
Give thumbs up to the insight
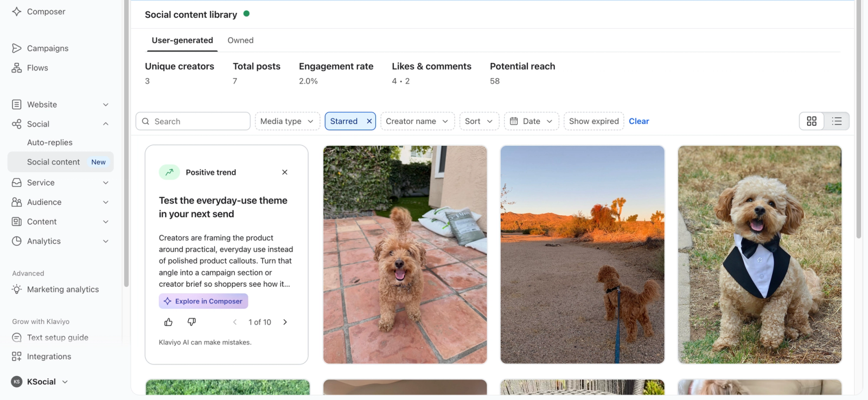[168, 322]
